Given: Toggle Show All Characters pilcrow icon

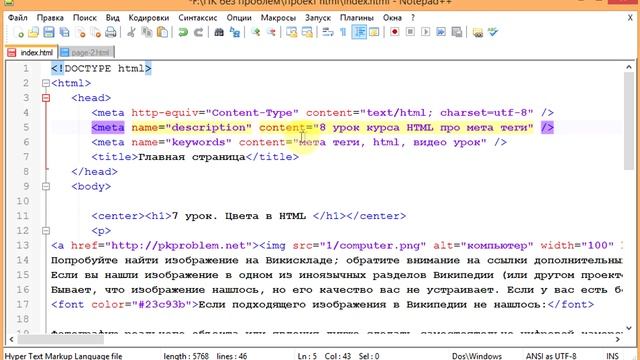Looking at the screenshot, I should [x=343, y=32].
